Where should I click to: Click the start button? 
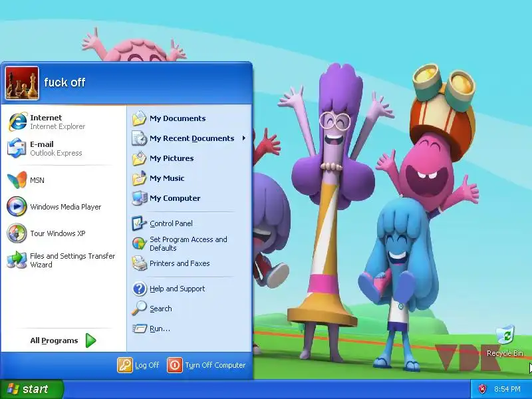[31, 389]
